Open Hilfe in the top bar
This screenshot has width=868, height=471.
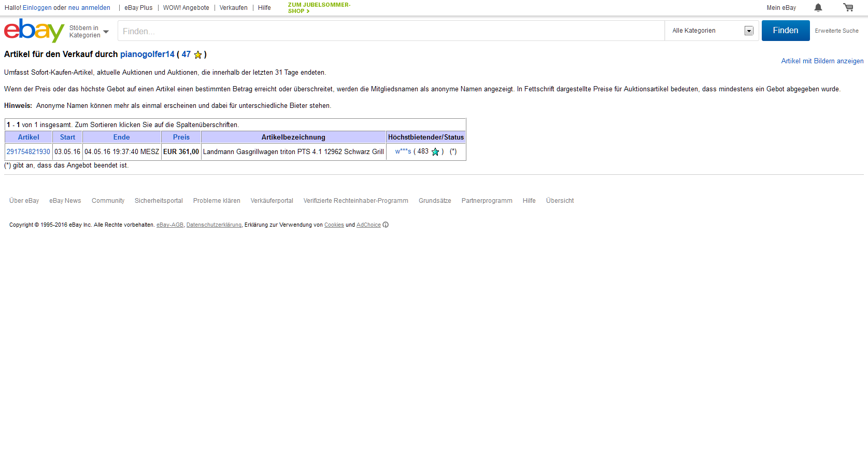point(264,8)
